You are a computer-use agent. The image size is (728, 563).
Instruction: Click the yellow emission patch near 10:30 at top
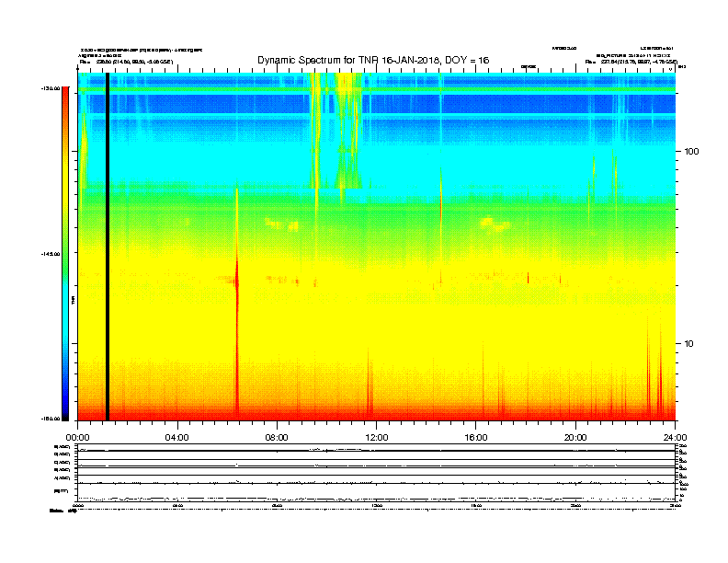pos(346,84)
